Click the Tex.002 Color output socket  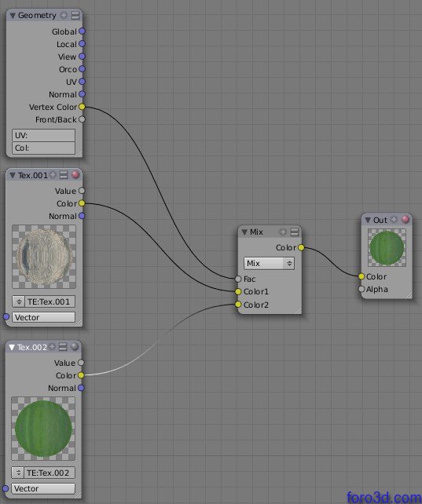[x=81, y=375]
